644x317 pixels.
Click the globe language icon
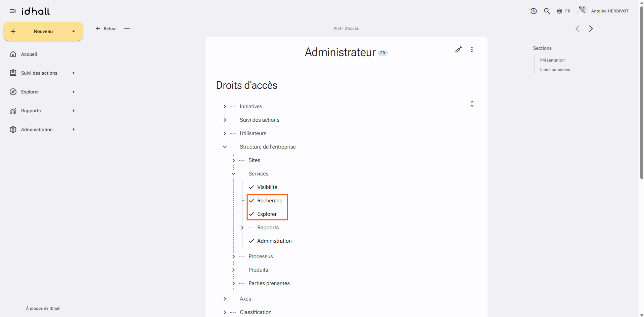[x=559, y=11]
